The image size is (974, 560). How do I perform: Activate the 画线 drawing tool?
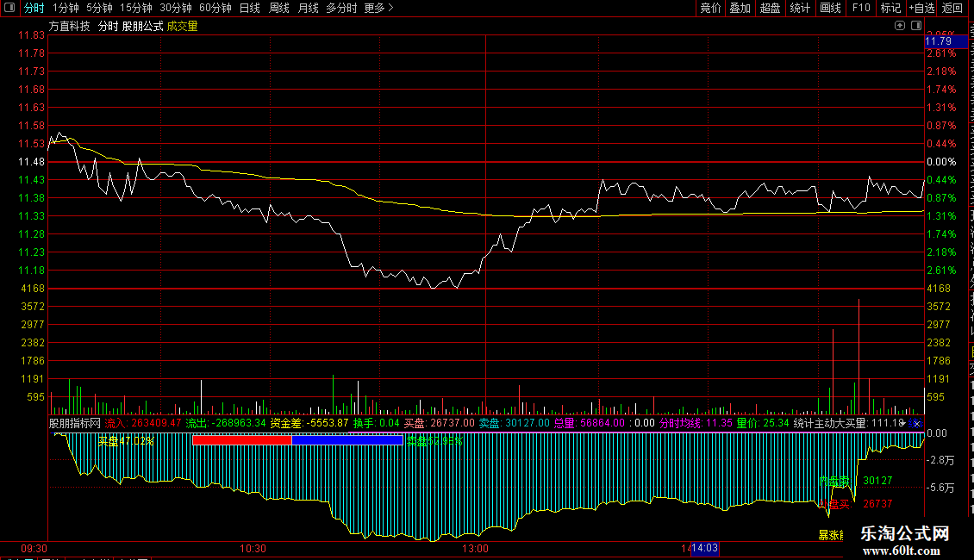pos(830,8)
